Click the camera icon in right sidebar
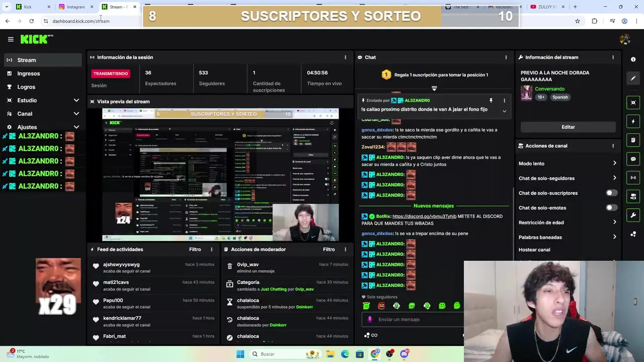Image resolution: width=644 pixels, height=362 pixels. point(633,197)
